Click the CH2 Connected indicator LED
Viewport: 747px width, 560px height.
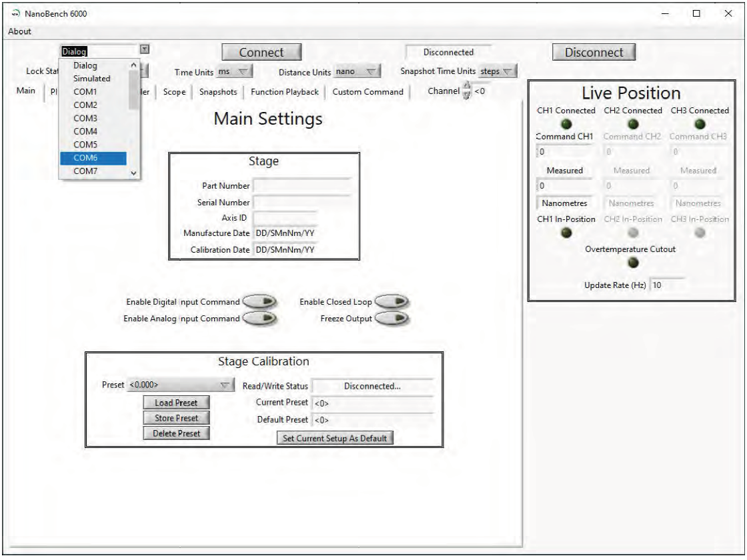[633, 124]
